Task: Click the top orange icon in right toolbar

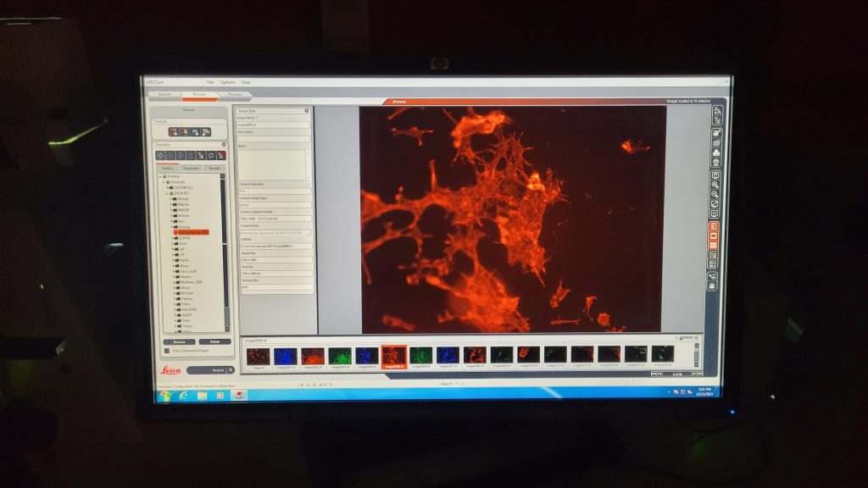Action: click(x=714, y=226)
